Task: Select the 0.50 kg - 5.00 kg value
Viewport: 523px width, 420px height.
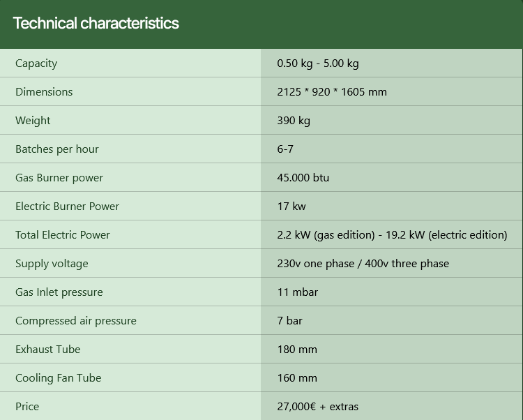Action: click(x=318, y=63)
